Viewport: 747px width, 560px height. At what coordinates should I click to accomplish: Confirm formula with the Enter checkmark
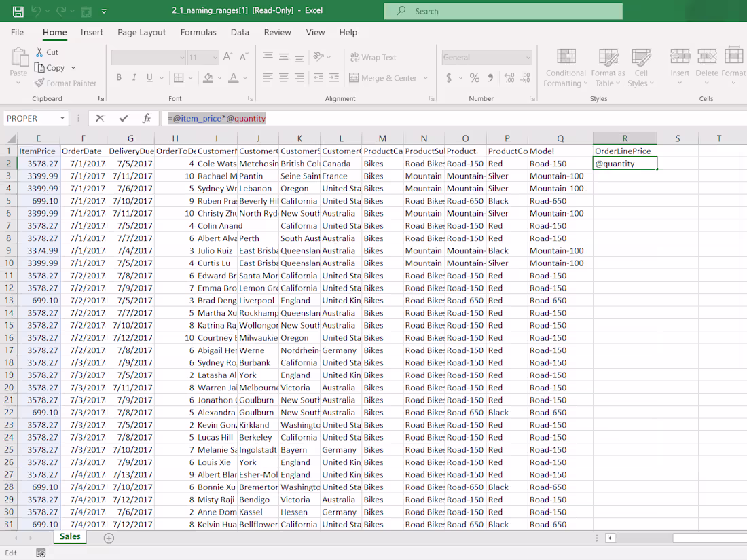point(124,118)
